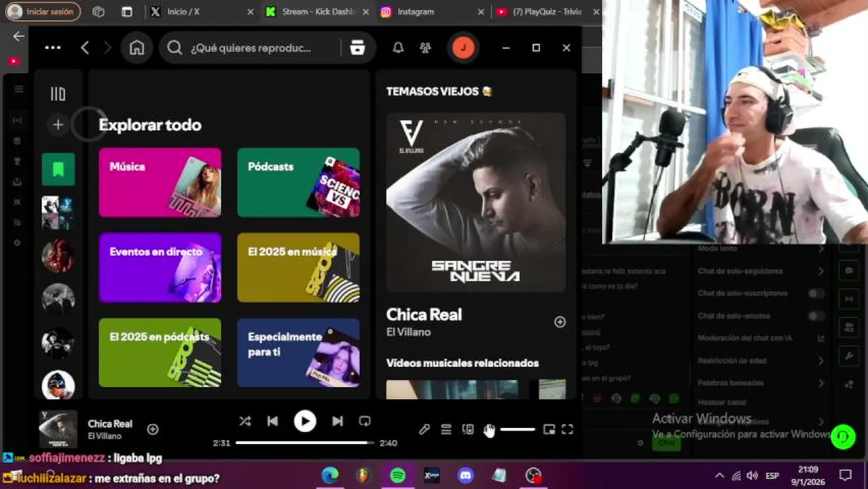Open the Especialmente para ti card

coord(298,352)
